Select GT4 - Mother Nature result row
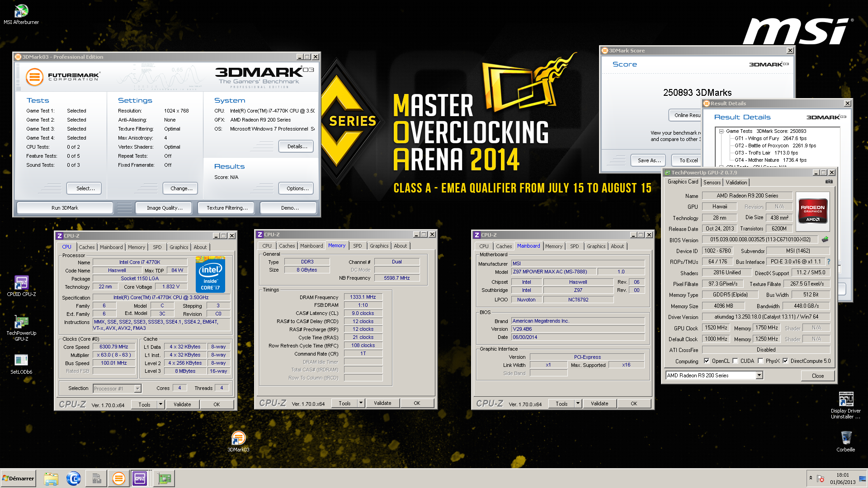 coord(770,160)
